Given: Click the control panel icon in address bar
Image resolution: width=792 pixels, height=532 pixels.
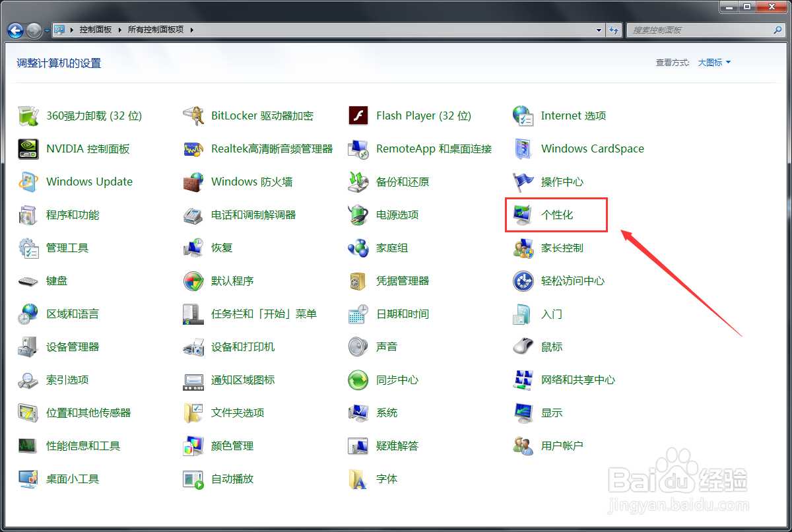Looking at the screenshot, I should (x=60, y=30).
